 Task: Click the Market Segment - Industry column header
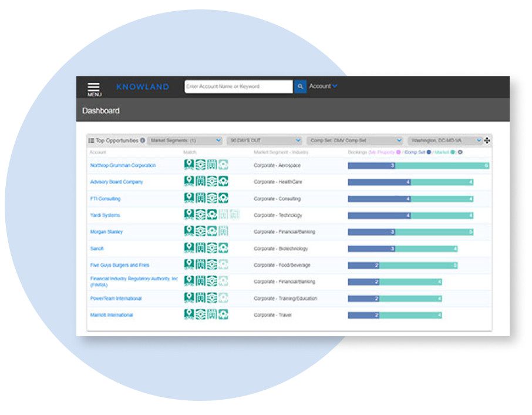tap(281, 152)
